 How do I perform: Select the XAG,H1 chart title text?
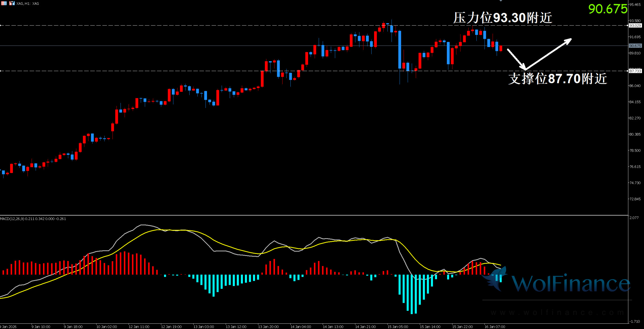coord(28,4)
